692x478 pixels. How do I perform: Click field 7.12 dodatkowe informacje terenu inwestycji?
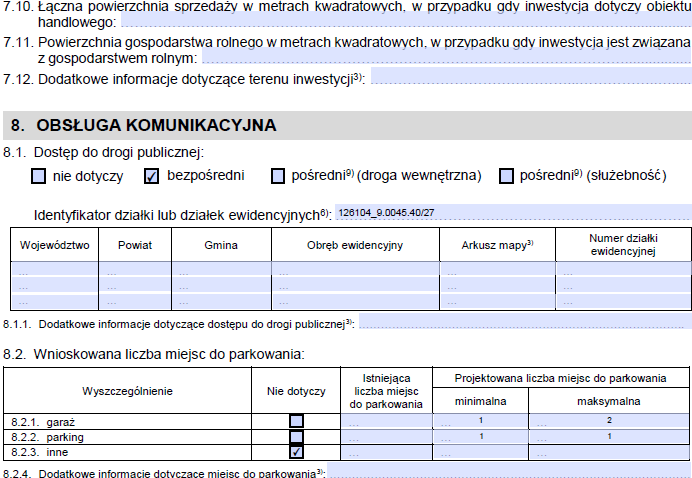click(x=530, y=77)
